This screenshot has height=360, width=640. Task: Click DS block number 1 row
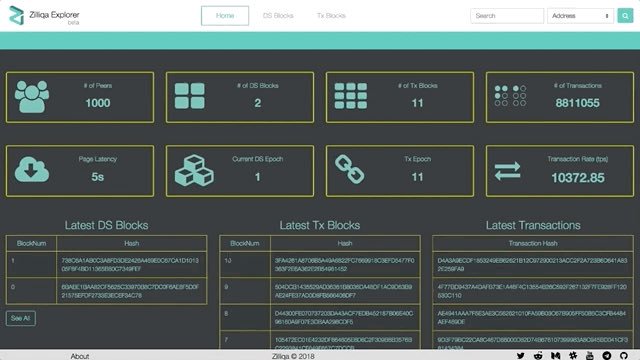tap(106, 264)
